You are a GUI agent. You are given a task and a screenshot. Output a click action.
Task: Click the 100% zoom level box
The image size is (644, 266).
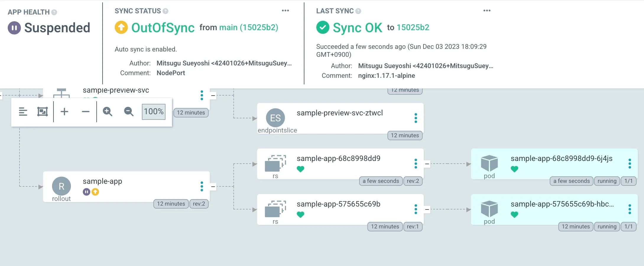(154, 112)
